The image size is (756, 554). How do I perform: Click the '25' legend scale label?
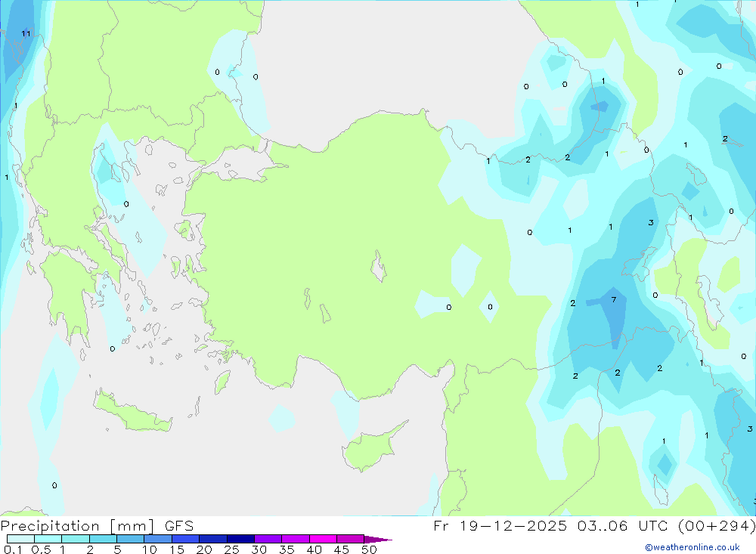tap(231, 549)
